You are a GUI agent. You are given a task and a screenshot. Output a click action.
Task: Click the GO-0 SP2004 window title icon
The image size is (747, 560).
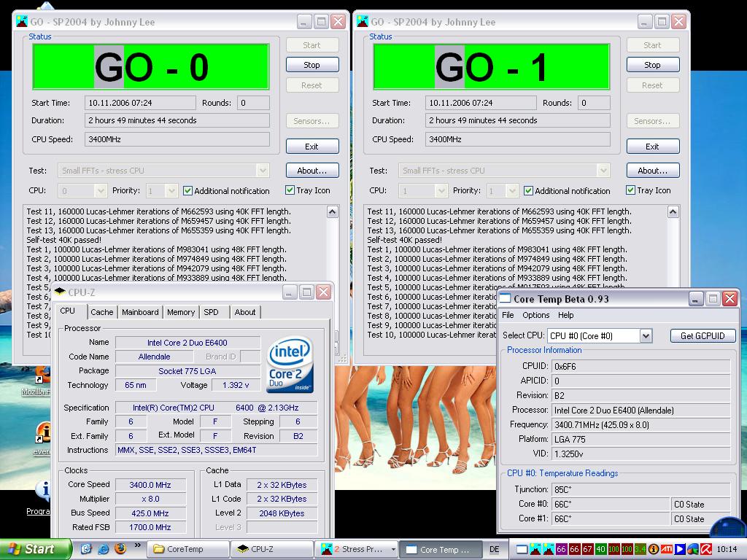pyautogui.click(x=21, y=21)
